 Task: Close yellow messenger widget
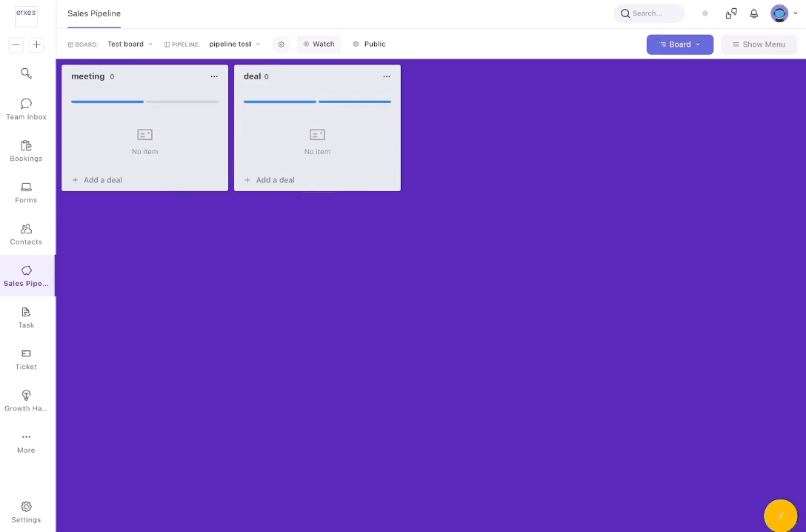[780, 516]
